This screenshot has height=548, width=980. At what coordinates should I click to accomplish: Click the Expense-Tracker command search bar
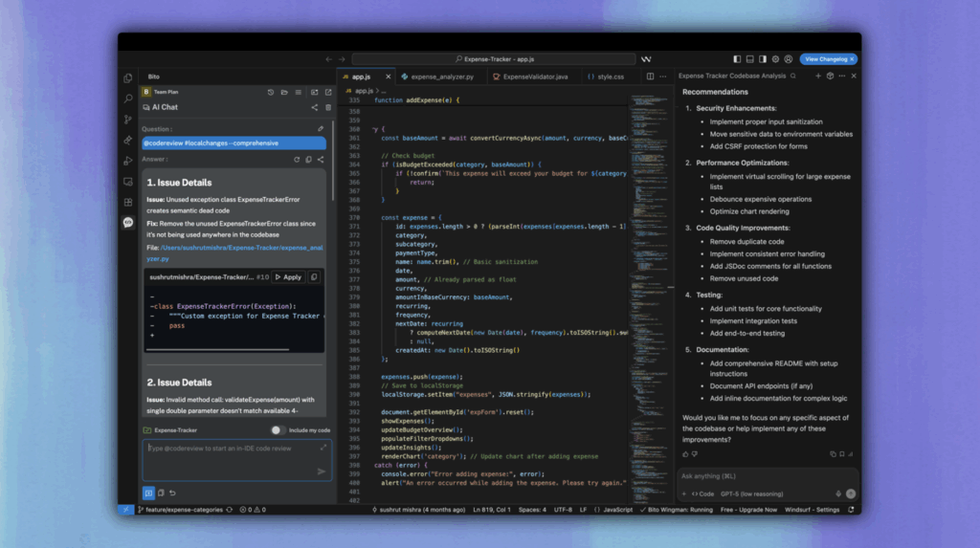pos(494,59)
